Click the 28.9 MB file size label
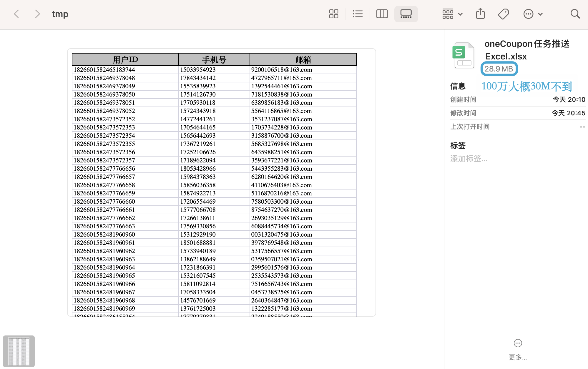The height and width of the screenshot is (369, 588). pyautogui.click(x=499, y=69)
